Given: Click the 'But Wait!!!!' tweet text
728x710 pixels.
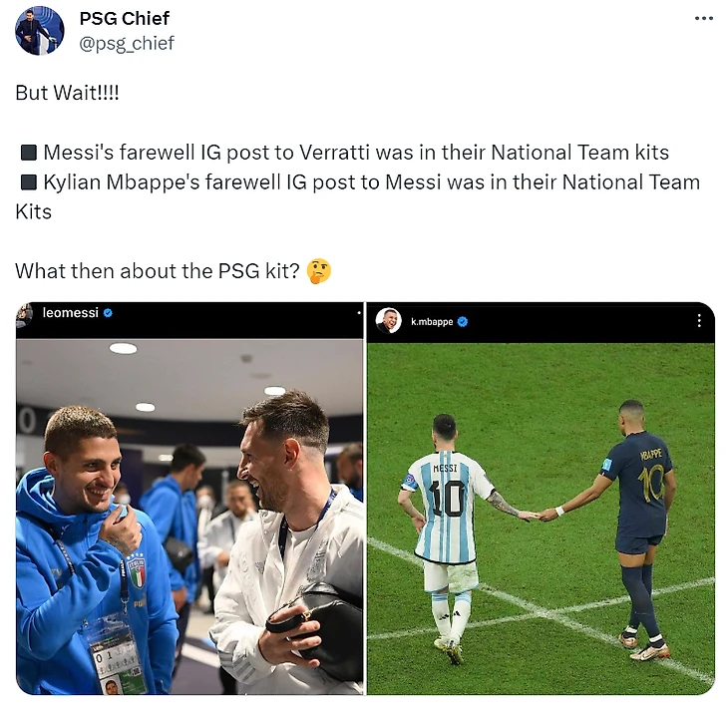Looking at the screenshot, I should pyautogui.click(x=68, y=93).
